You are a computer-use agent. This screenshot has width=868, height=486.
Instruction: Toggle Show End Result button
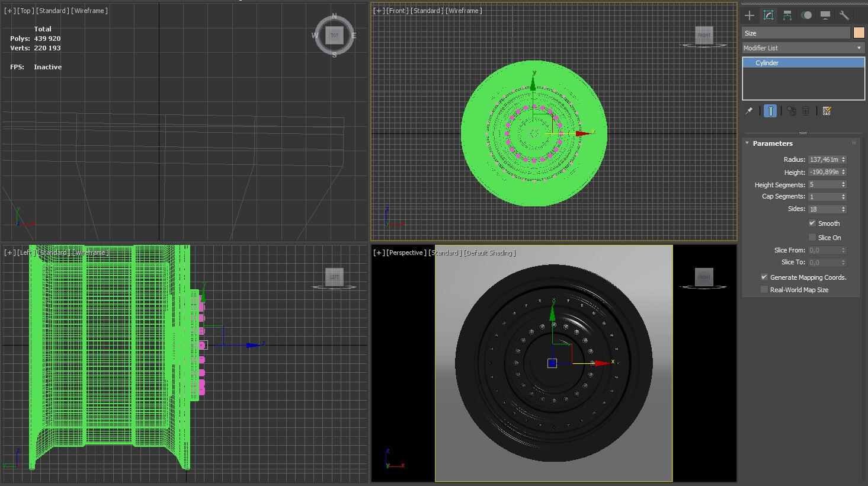point(770,111)
